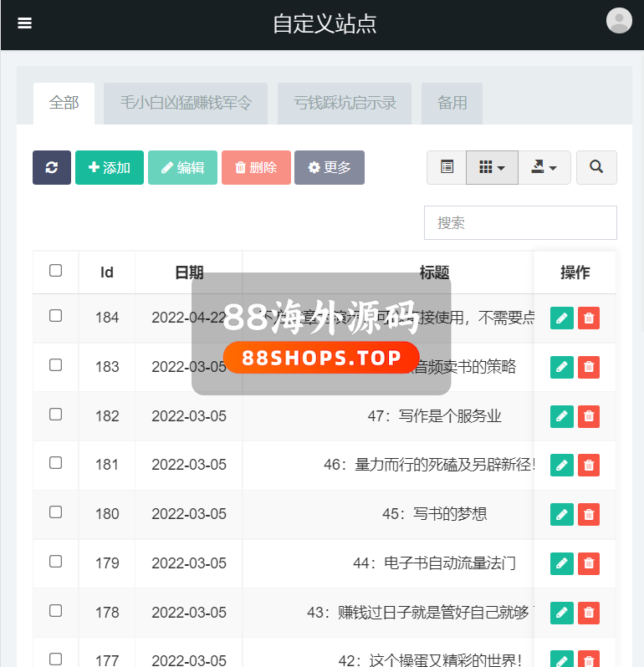
Task: Open the columns grid dropdown
Action: (492, 167)
